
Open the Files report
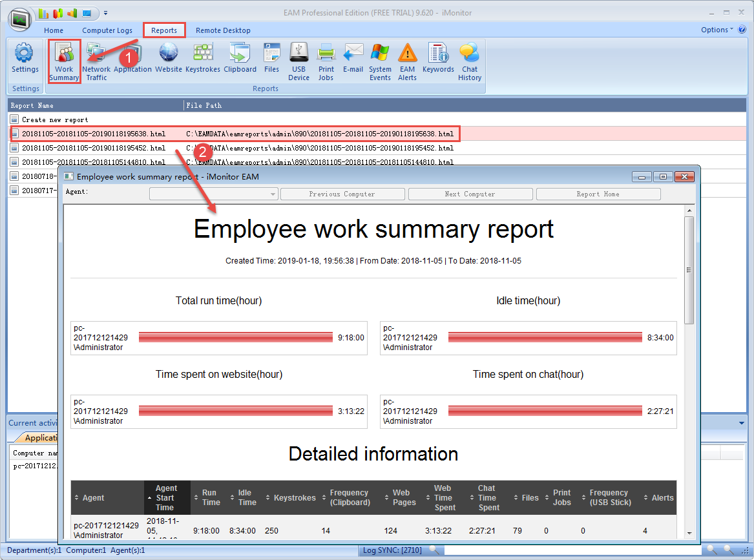(x=272, y=58)
